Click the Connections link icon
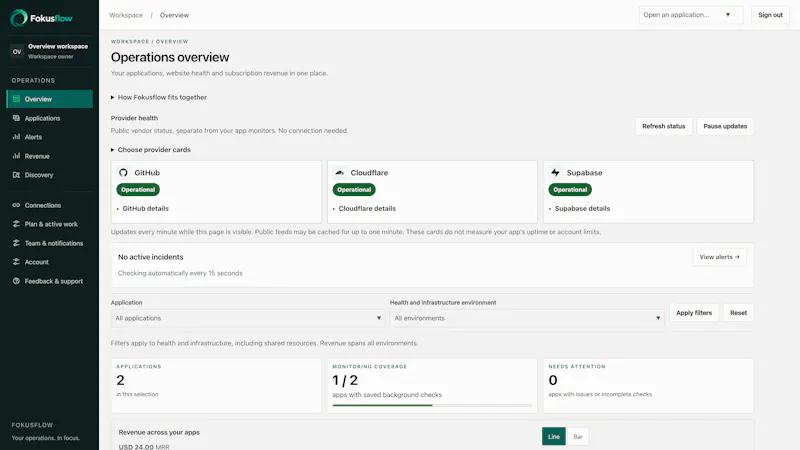This screenshot has width=800, height=450. 16,205
